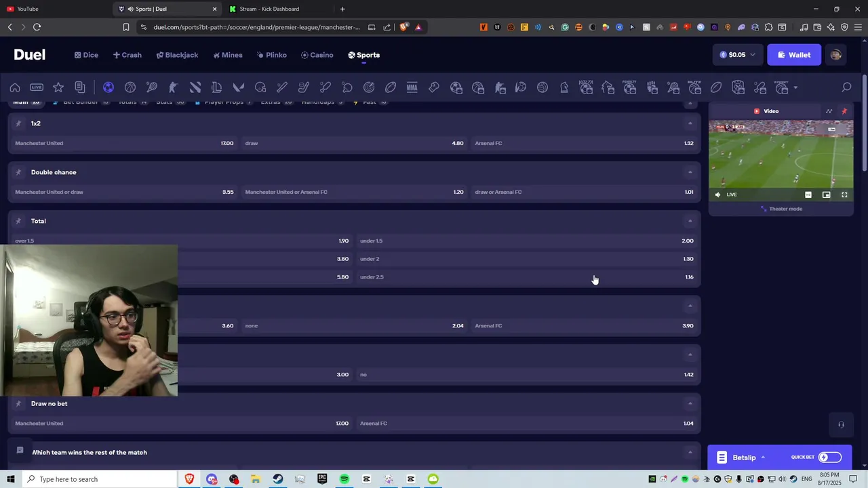Select the League of Legends icon

(217, 87)
